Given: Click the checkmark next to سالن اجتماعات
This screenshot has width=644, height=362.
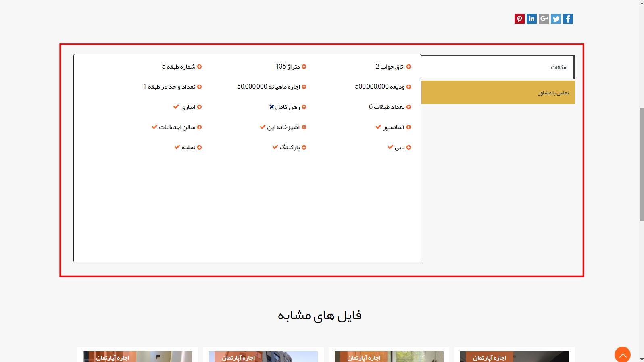Looking at the screenshot, I should [154, 127].
